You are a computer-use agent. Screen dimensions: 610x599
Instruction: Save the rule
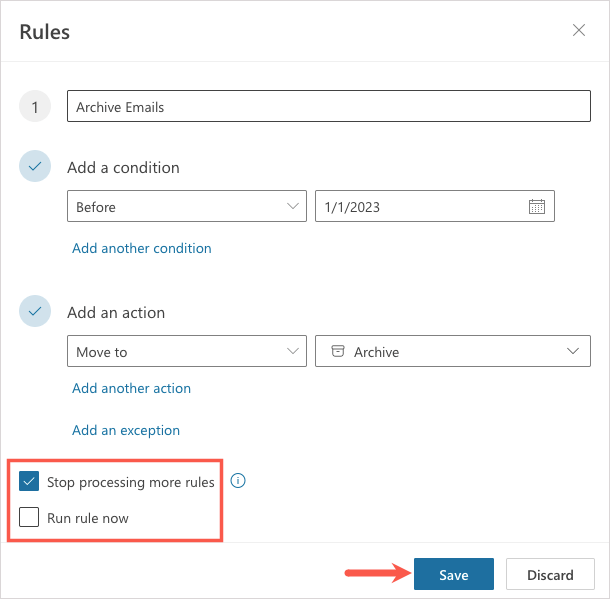(453, 575)
